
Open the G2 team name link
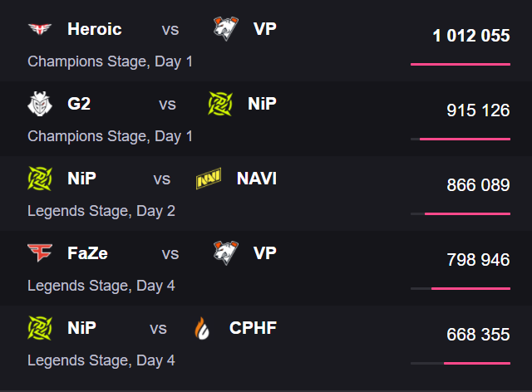[80, 104]
